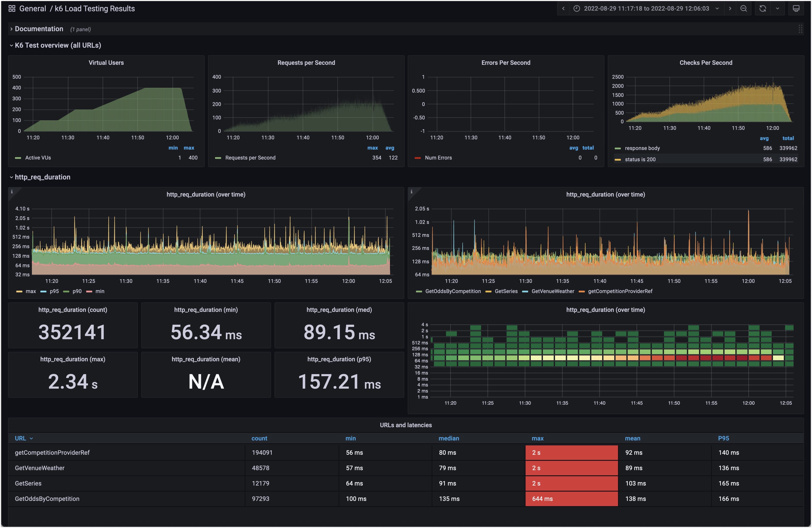Click the dashboards grid icon
Screen dimensions: 812x528
12,8
